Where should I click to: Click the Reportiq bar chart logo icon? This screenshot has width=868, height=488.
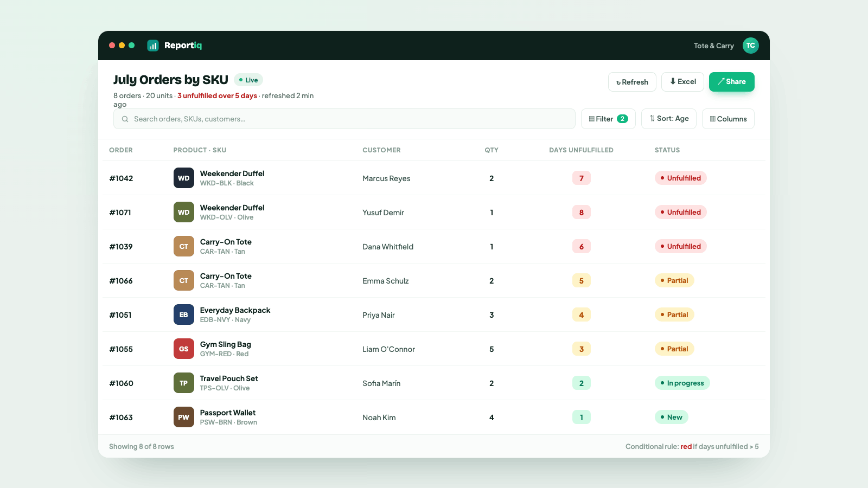(x=153, y=46)
